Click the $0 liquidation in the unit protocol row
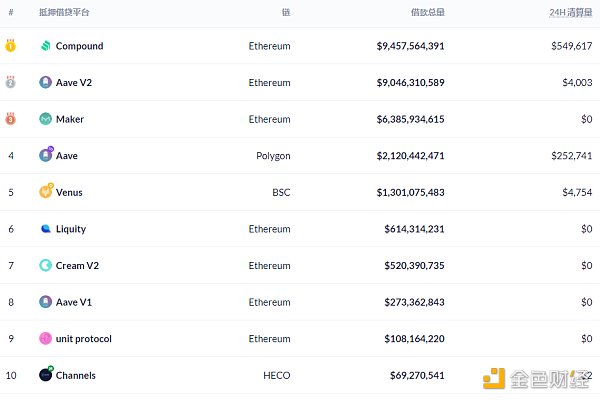This screenshot has width=600, height=400. click(587, 339)
